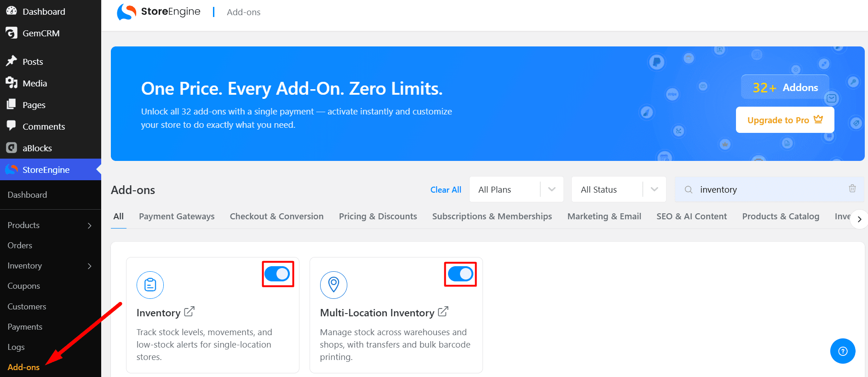This screenshot has height=377, width=868.
Task: Switch to Marketing & Email tab
Action: [x=604, y=217]
